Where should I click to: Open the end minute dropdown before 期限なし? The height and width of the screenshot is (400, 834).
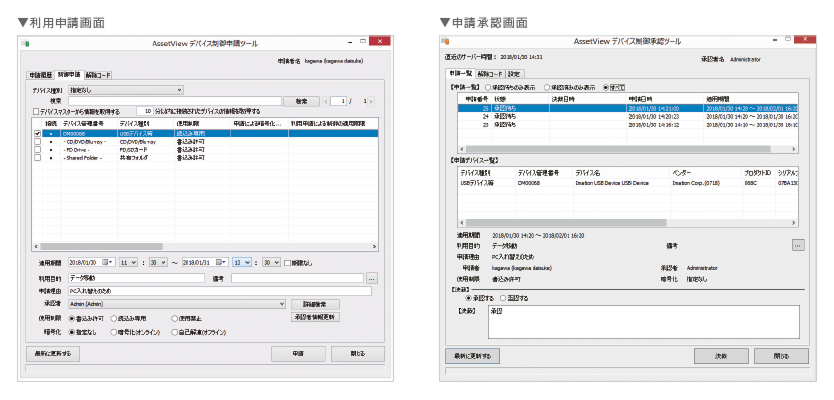point(271,262)
